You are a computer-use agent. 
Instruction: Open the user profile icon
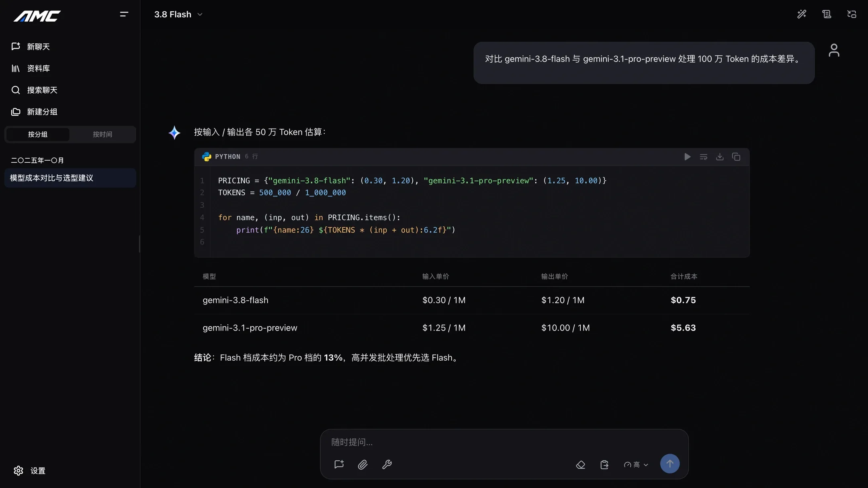pyautogui.click(x=834, y=50)
